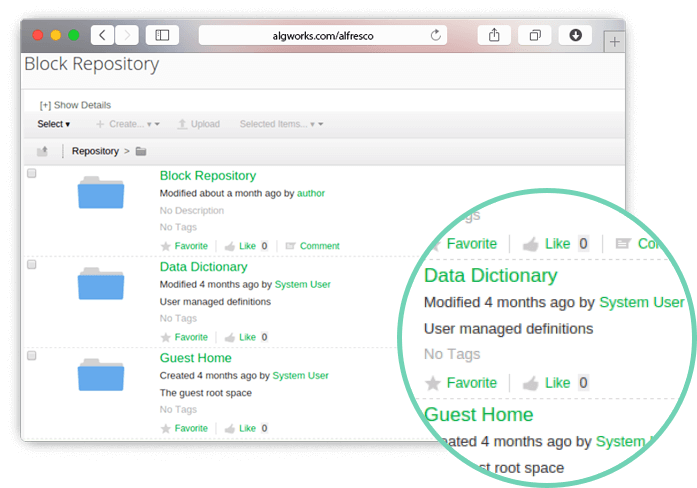Open the Select dropdown
This screenshot has width=697, height=488.
(x=53, y=124)
